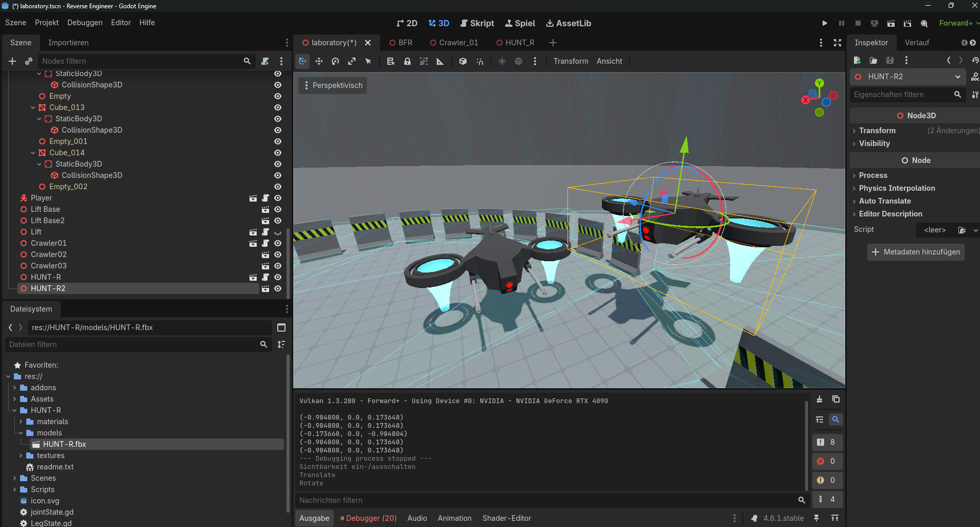
Task: Click the add new node plus icon
Action: [12, 61]
